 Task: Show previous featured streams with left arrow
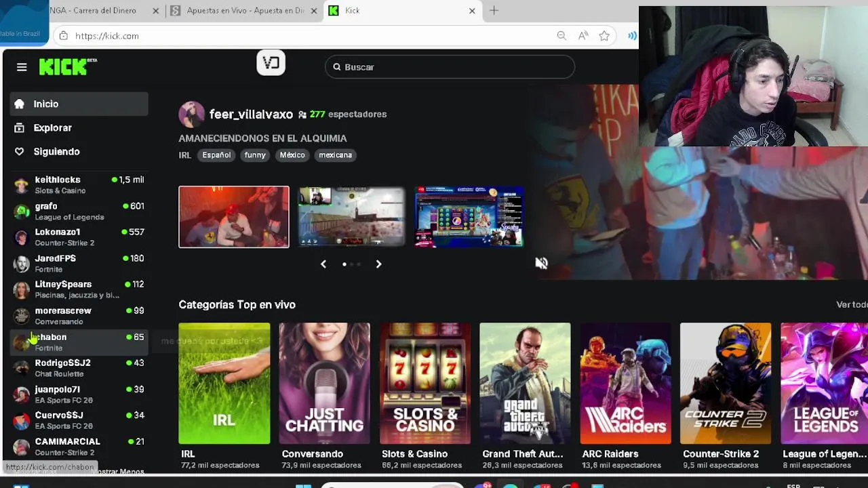coord(323,264)
